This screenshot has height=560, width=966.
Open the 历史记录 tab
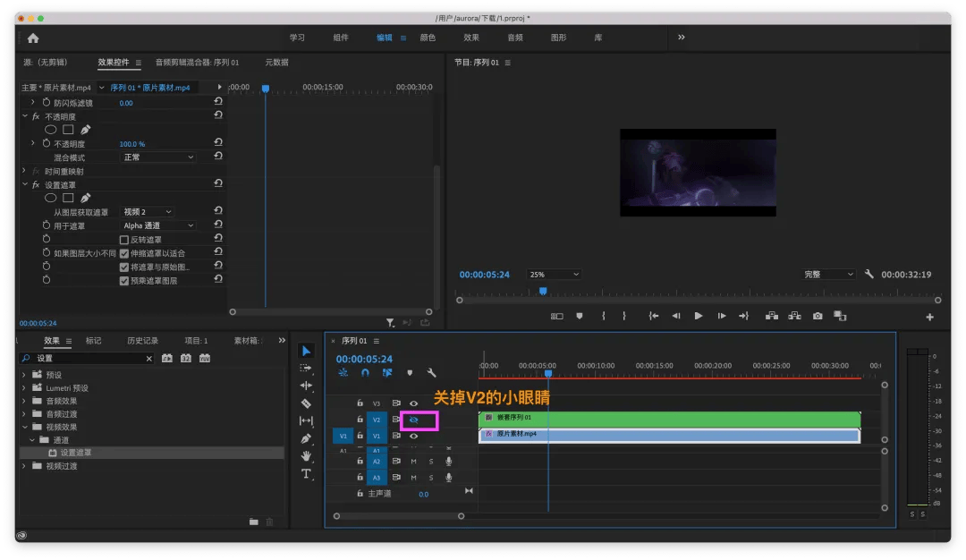tap(142, 341)
